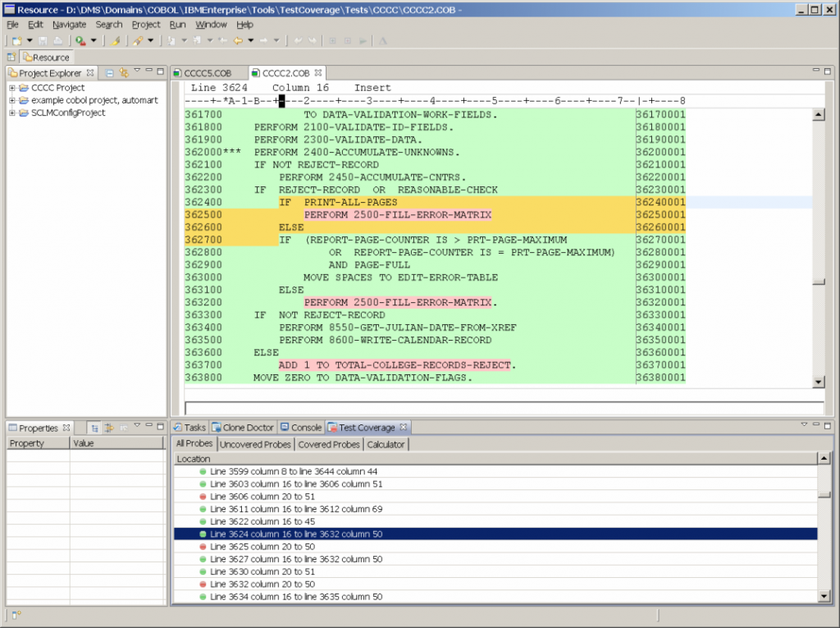Image resolution: width=840 pixels, height=628 pixels.
Task: Open Search using the flashlight toolbar icon
Action: tap(136, 41)
